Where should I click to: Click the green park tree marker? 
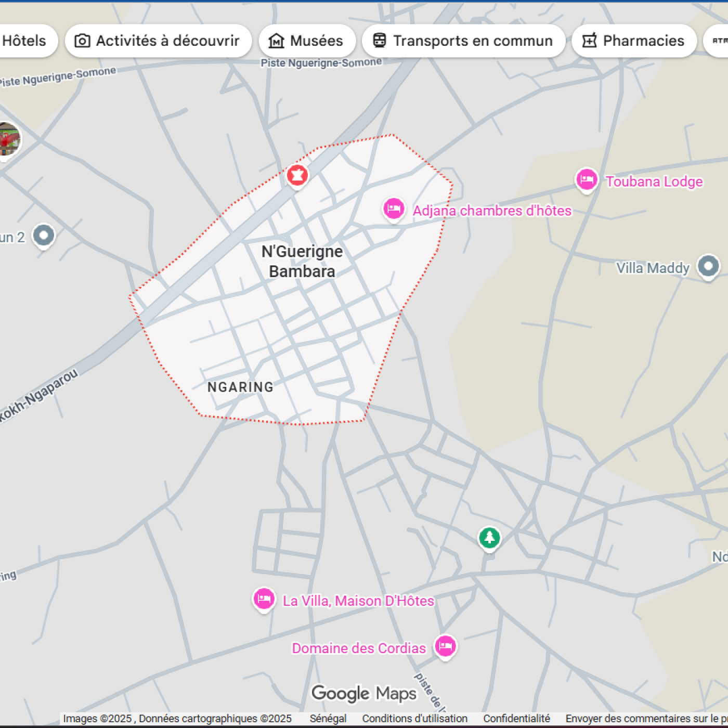pos(489,538)
